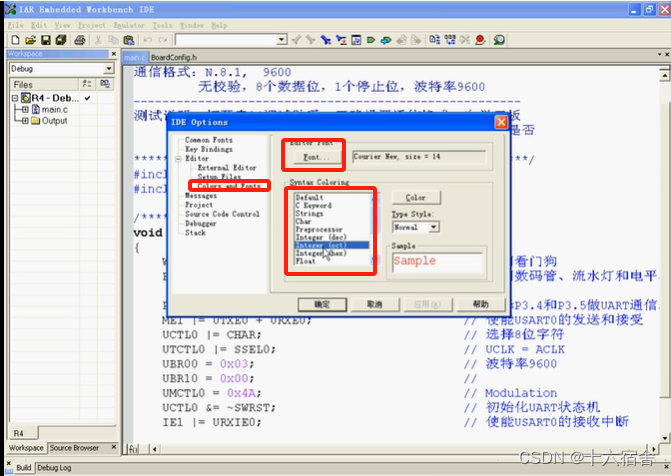Switch to the BoardConfig.h editor tab
671x476 pixels.
click(x=174, y=57)
